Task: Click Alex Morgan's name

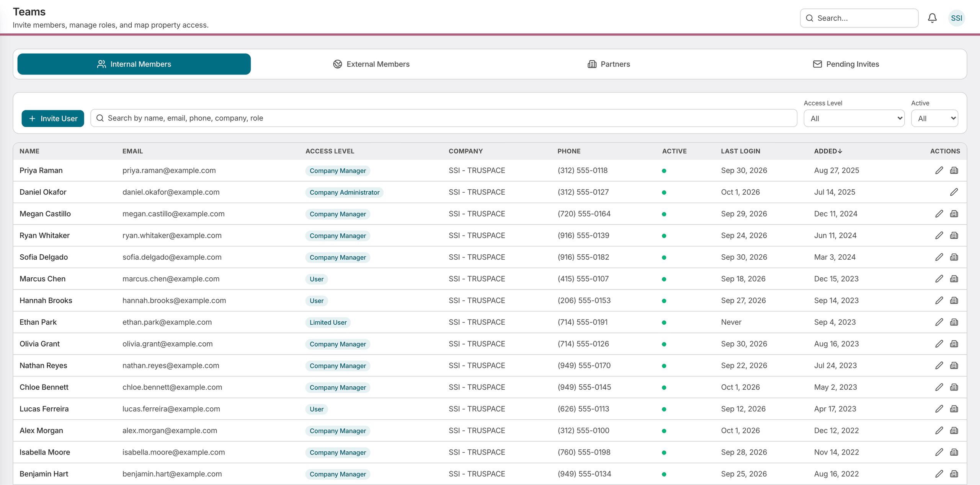Action: click(41, 431)
